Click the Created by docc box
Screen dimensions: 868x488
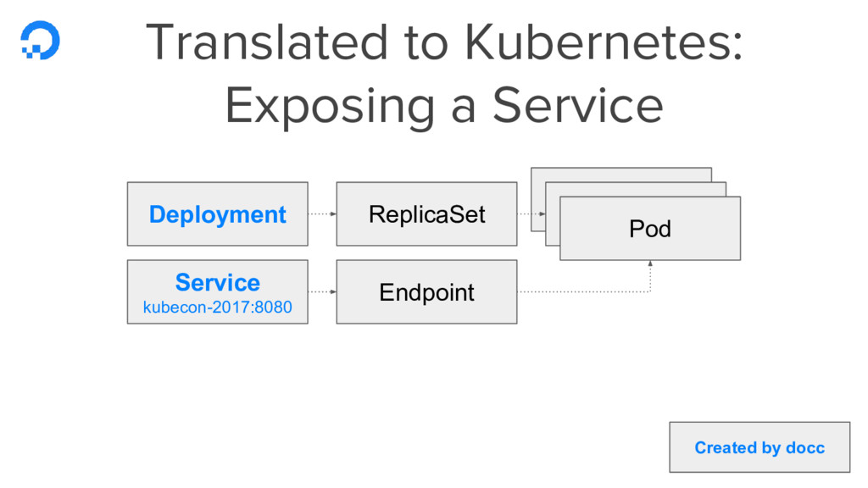759,447
